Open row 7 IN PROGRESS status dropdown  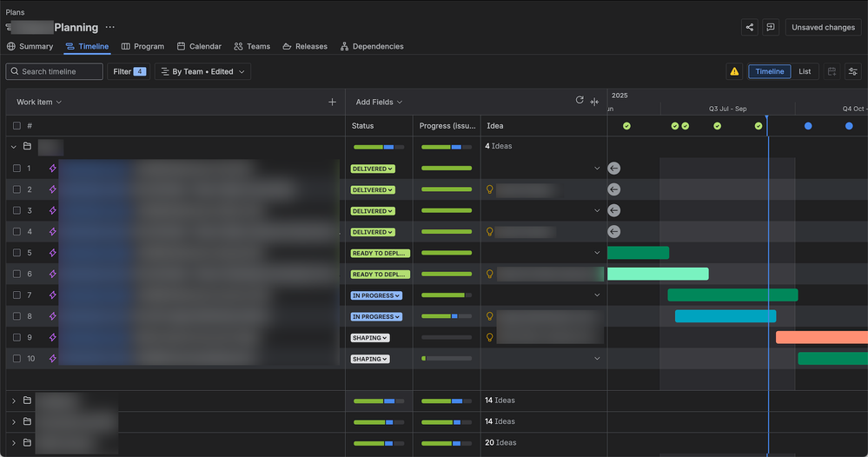[376, 295]
